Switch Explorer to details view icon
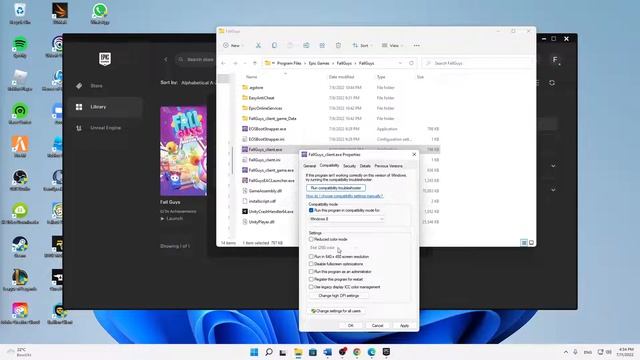640x360 pixels. click(x=524, y=242)
